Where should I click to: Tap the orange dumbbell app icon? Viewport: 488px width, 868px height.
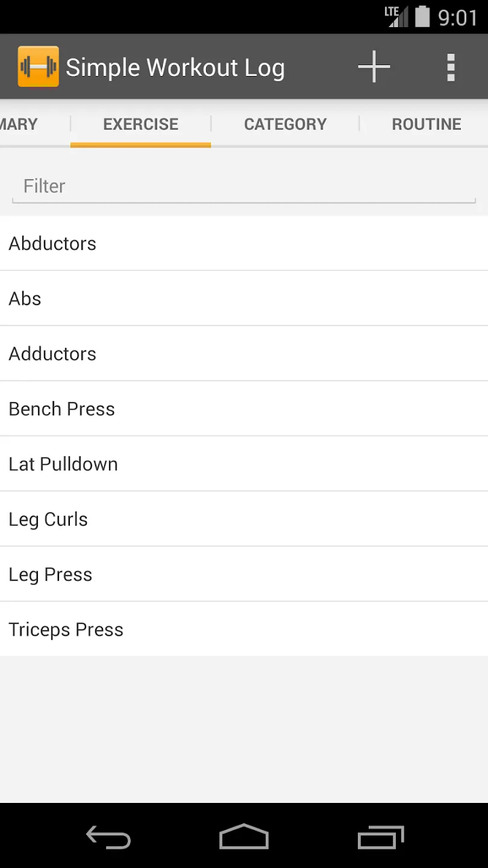click(38, 66)
